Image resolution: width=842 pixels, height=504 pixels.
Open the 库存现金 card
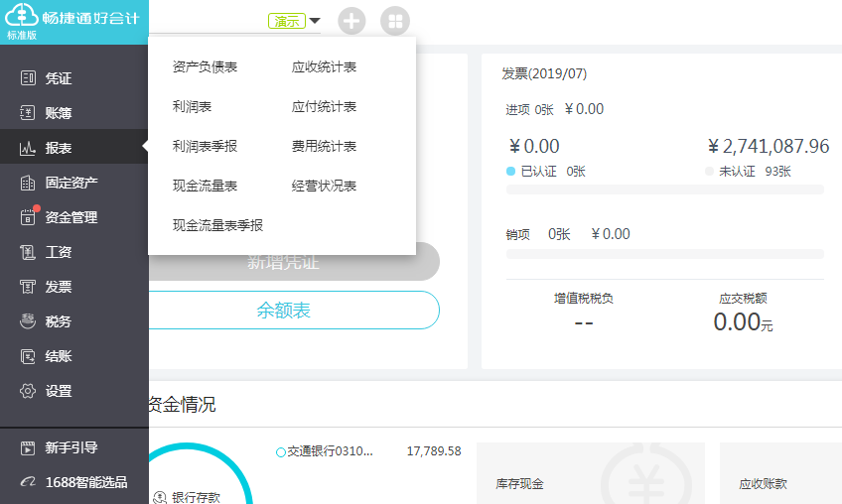pos(591,473)
